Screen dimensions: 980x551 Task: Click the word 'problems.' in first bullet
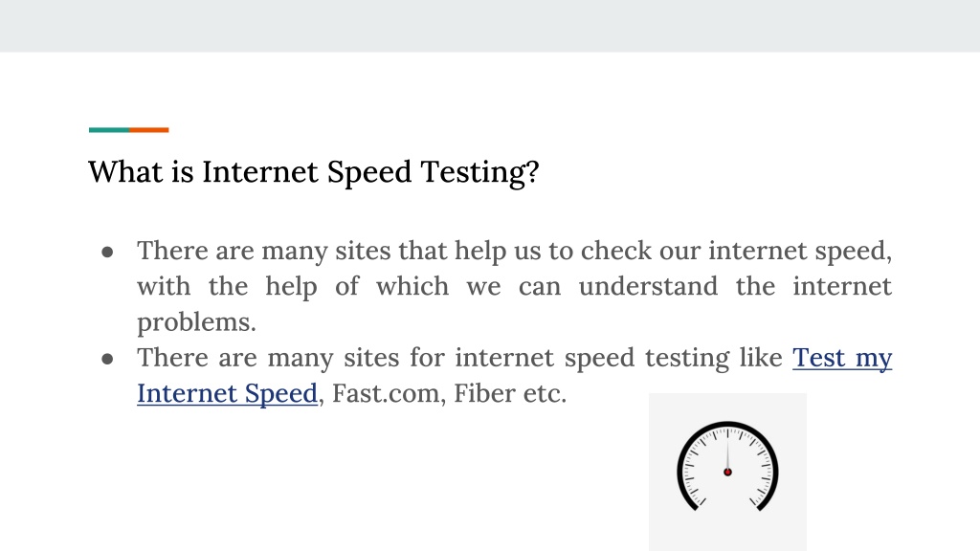[197, 323]
